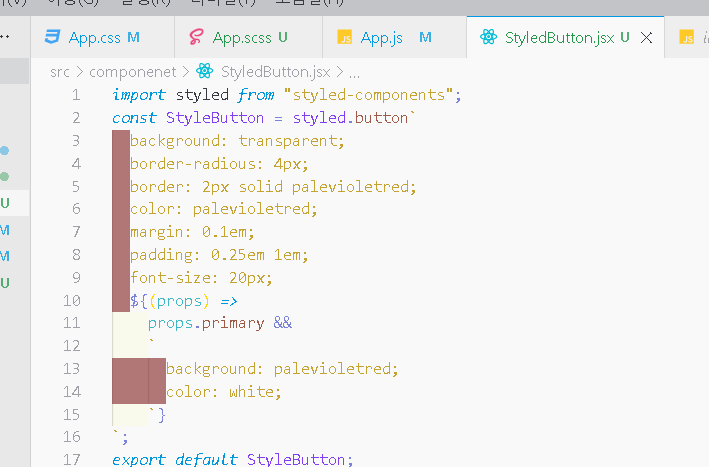This screenshot has width=709, height=467.
Task: Click line number 1 in the gutter
Action: pos(76,95)
